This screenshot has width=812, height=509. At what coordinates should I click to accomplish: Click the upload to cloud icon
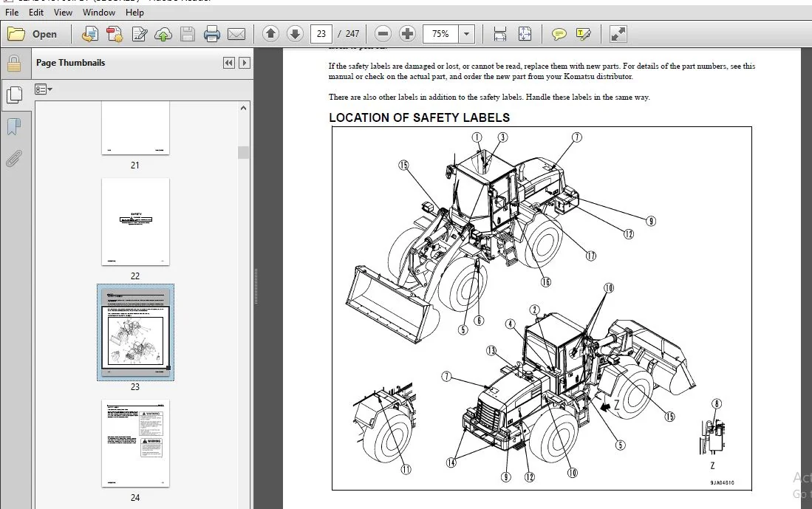(163, 34)
